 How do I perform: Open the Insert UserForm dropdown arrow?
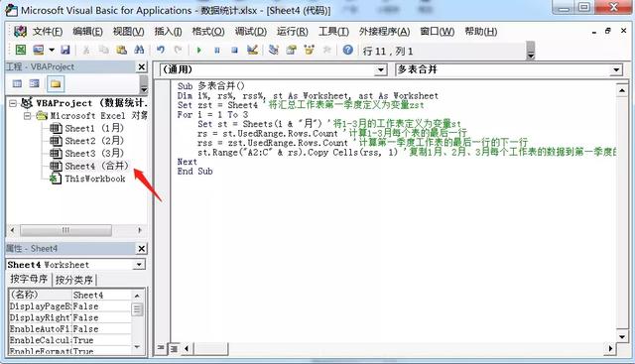pos(52,50)
